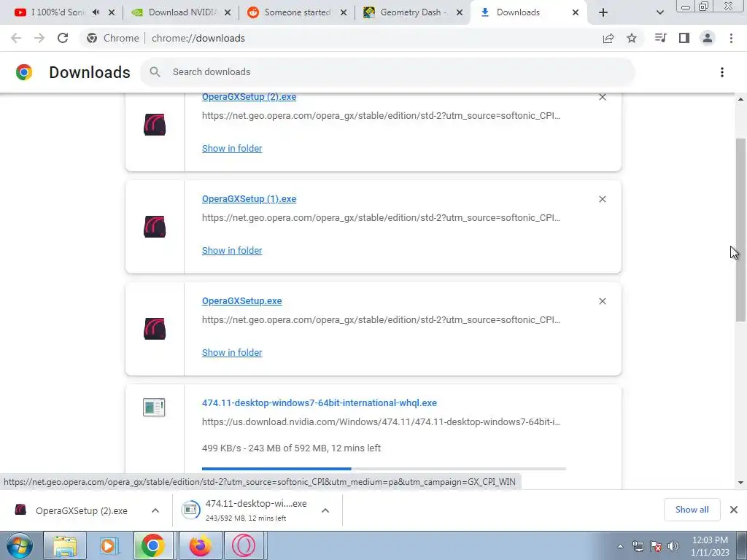Show hidden system tray icons
The height and width of the screenshot is (560, 747).
[620, 546]
